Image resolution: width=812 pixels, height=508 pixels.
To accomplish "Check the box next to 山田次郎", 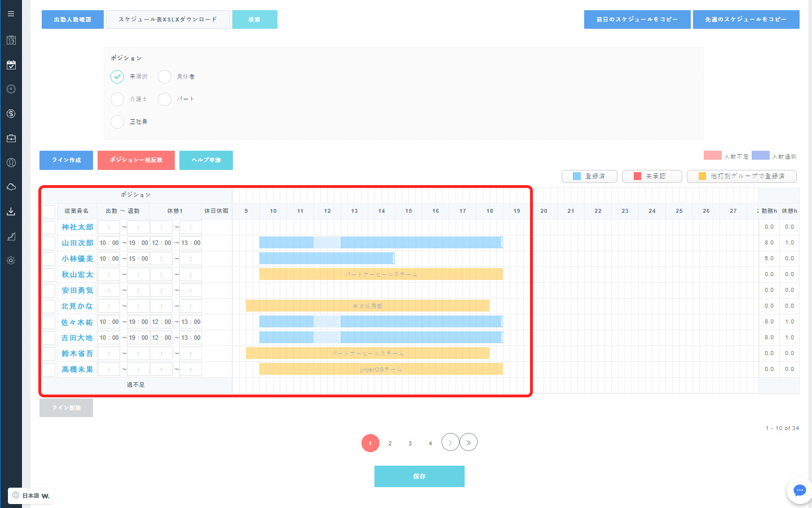I will click(x=49, y=243).
